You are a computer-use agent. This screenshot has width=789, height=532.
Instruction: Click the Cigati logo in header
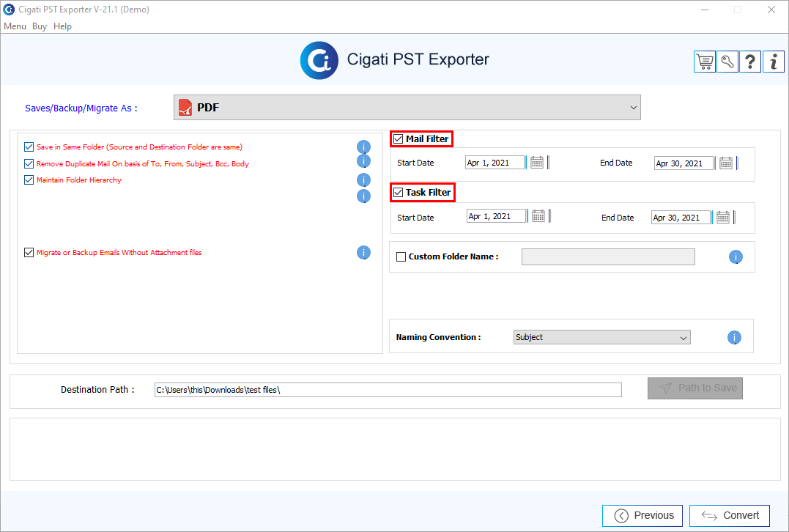coord(319,60)
